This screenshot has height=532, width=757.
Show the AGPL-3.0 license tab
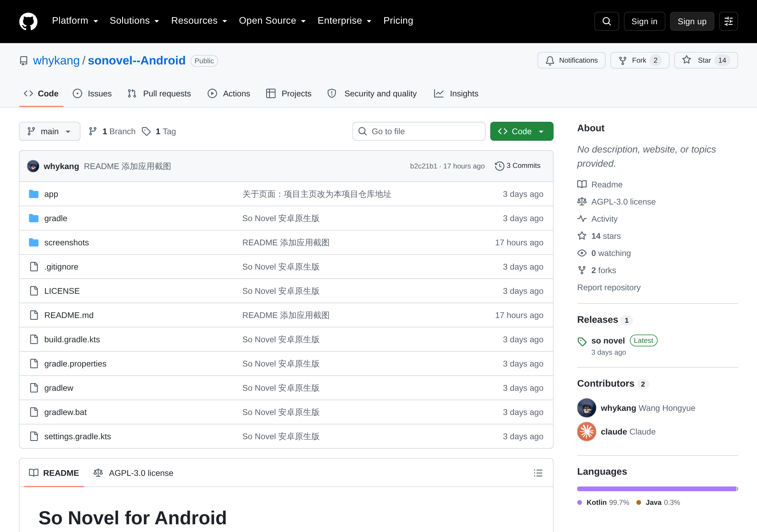click(x=133, y=473)
